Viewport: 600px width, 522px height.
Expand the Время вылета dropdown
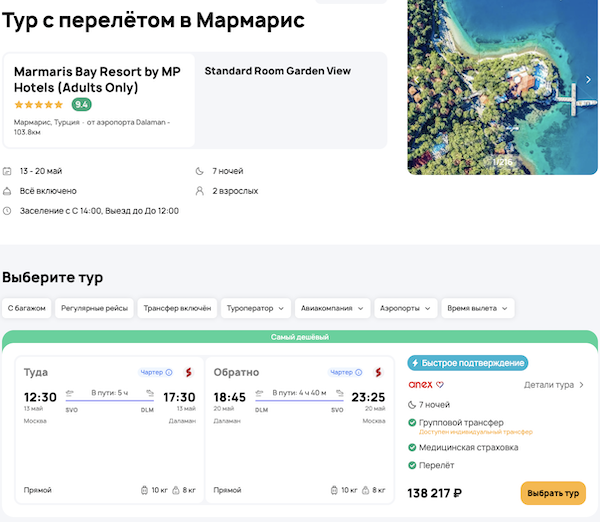point(477,309)
